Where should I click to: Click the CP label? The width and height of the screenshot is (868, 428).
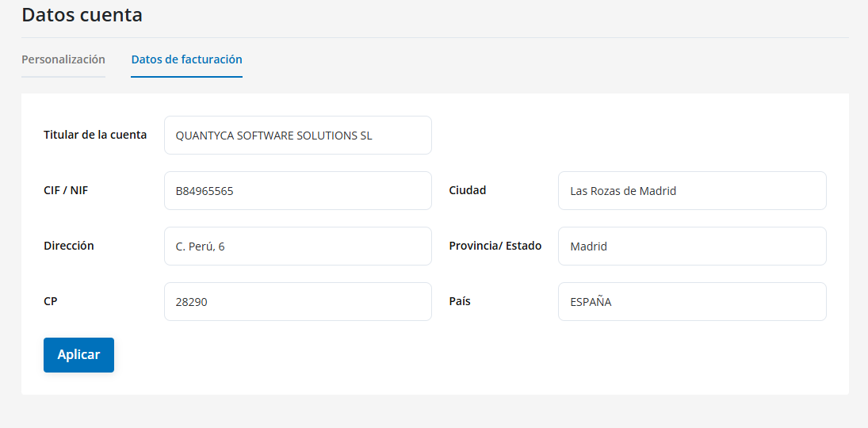51,301
